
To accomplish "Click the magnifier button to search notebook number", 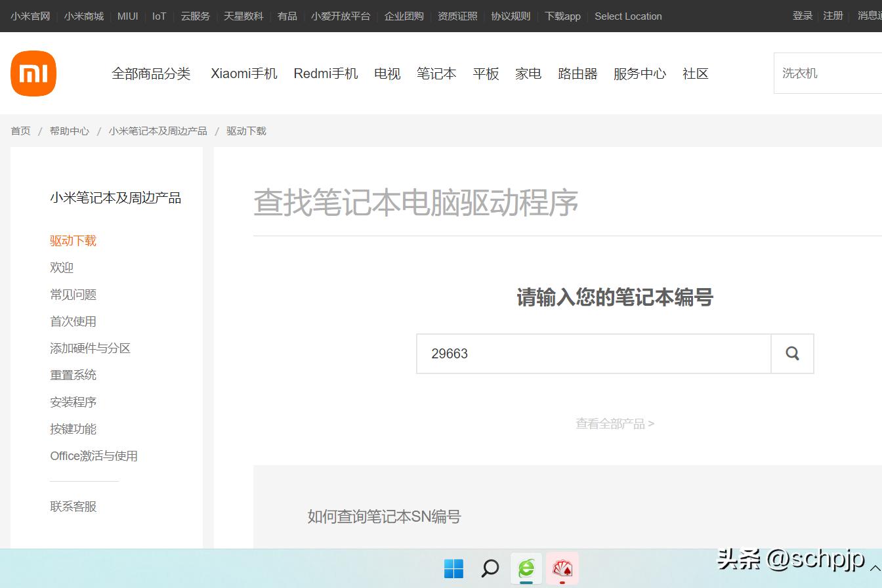I will (x=791, y=353).
